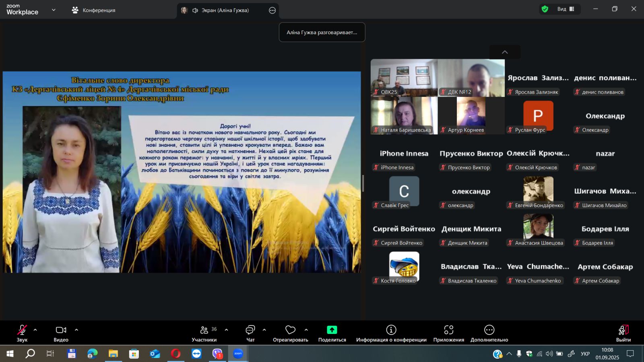
Task: Open the View layout button
Action: (566, 9)
